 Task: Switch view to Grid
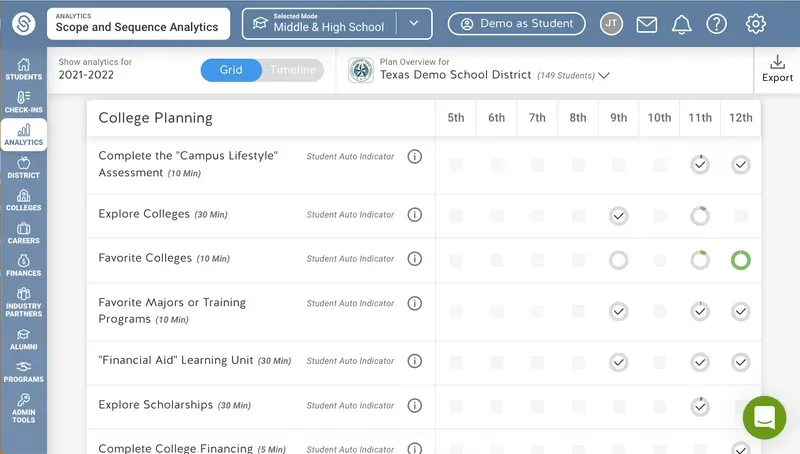[x=231, y=70]
